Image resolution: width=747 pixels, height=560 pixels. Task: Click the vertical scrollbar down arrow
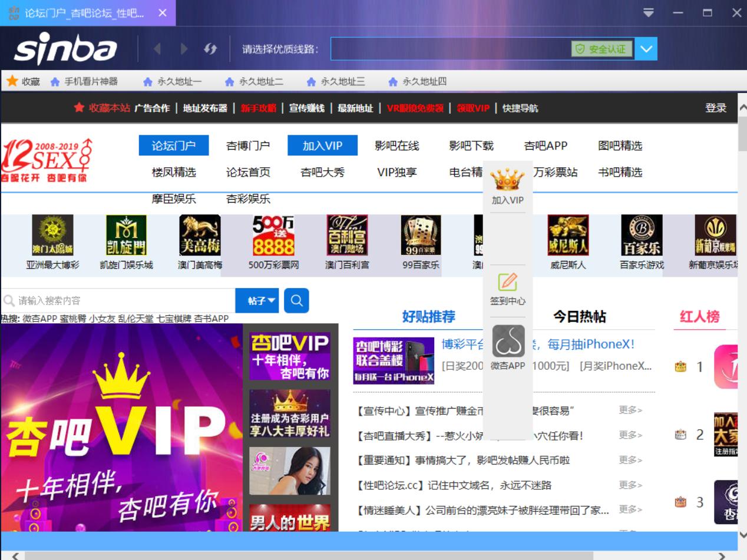742,535
